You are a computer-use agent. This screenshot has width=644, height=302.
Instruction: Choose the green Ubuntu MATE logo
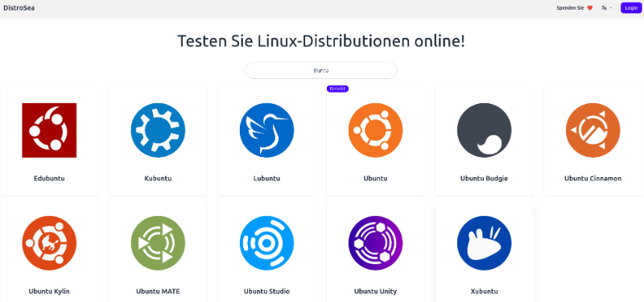coord(158,243)
